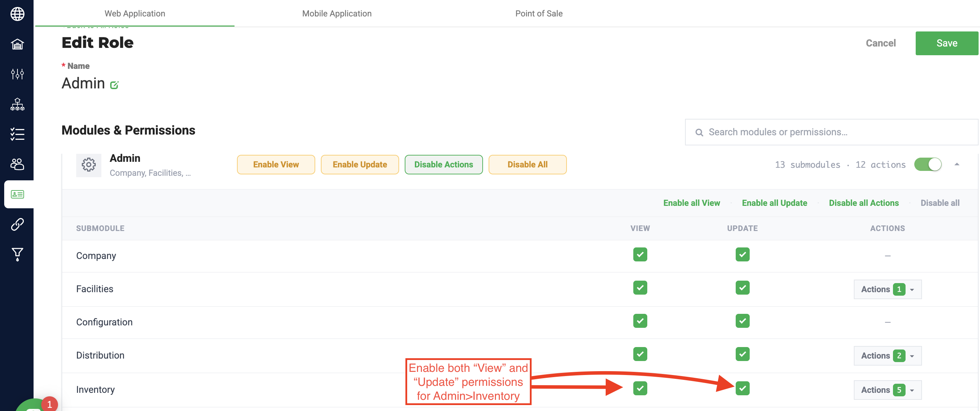Image resolution: width=980 pixels, height=411 pixels.
Task: Toggle View checkbox for Distribution
Action: point(640,354)
